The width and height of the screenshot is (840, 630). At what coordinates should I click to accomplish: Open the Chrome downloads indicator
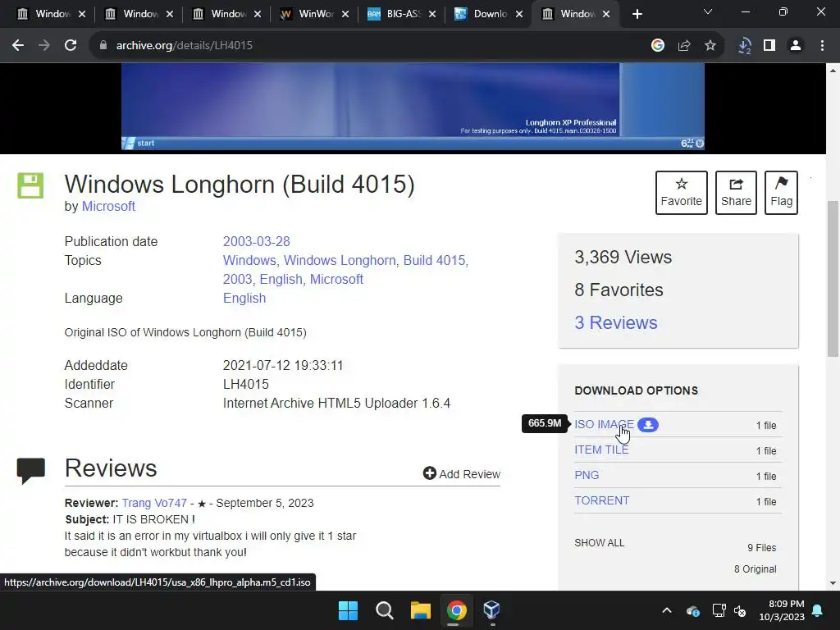744,46
